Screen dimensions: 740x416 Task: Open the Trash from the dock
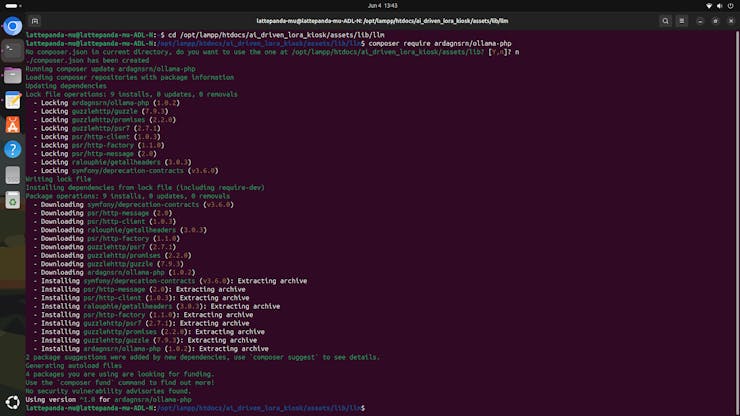(x=12, y=200)
